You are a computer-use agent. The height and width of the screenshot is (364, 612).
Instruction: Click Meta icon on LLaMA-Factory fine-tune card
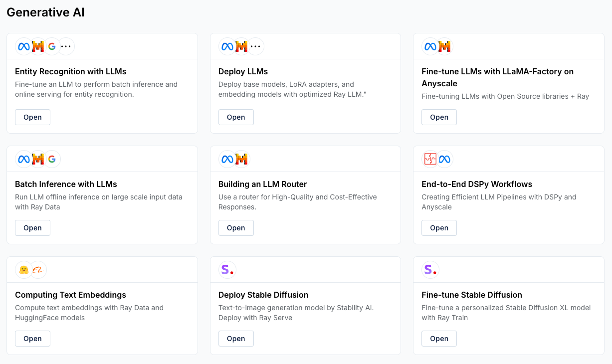(x=430, y=46)
